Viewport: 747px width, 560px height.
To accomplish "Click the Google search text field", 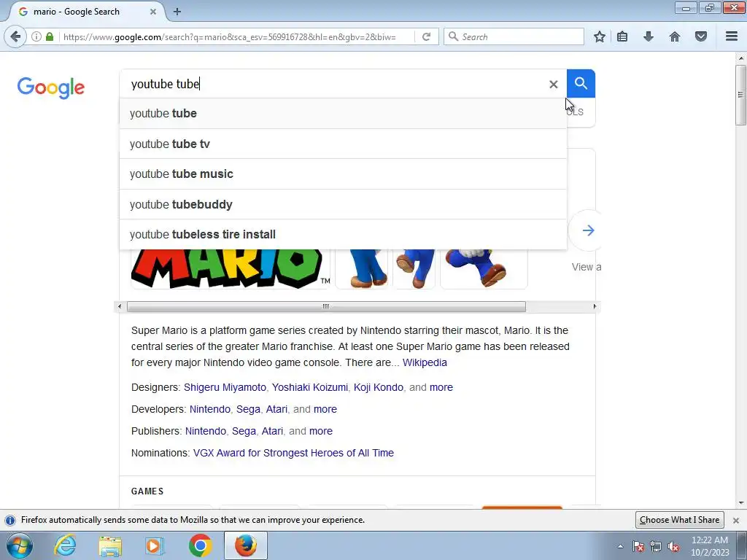I will tap(333, 84).
